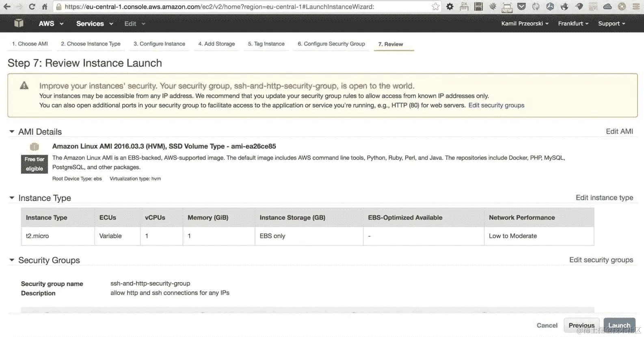Click the browser forward arrow
644x337 pixels.
click(x=19, y=6)
